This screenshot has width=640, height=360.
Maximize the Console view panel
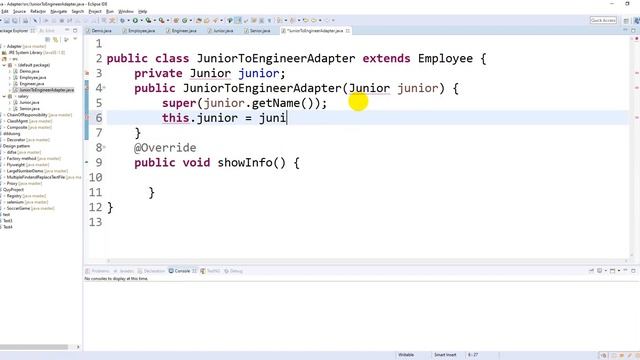633,271
